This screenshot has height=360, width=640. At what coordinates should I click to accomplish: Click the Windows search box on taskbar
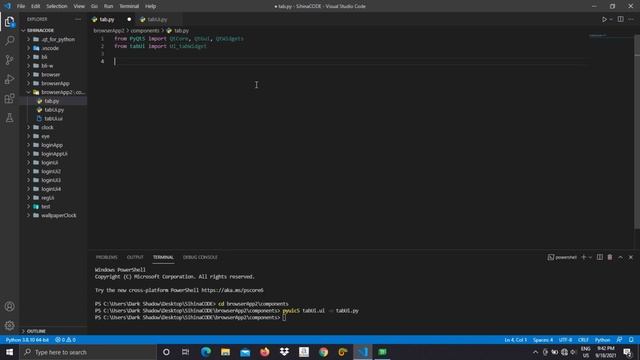[89, 352]
